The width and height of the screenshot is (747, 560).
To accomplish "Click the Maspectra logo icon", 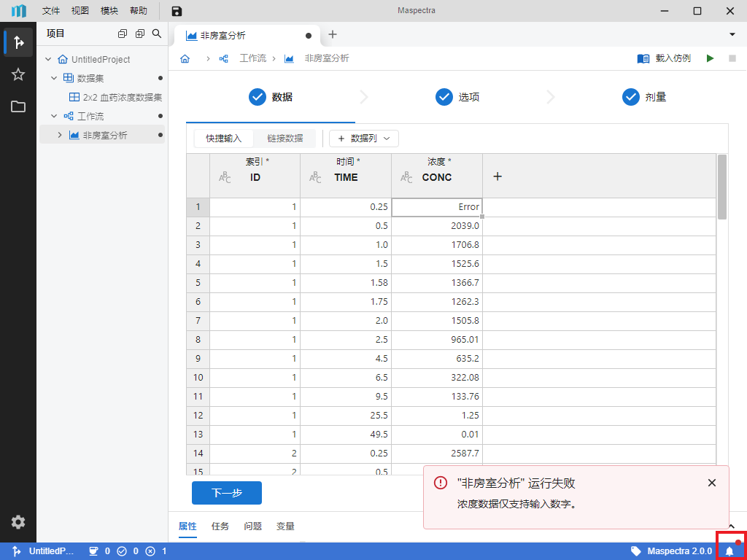I will [18, 11].
